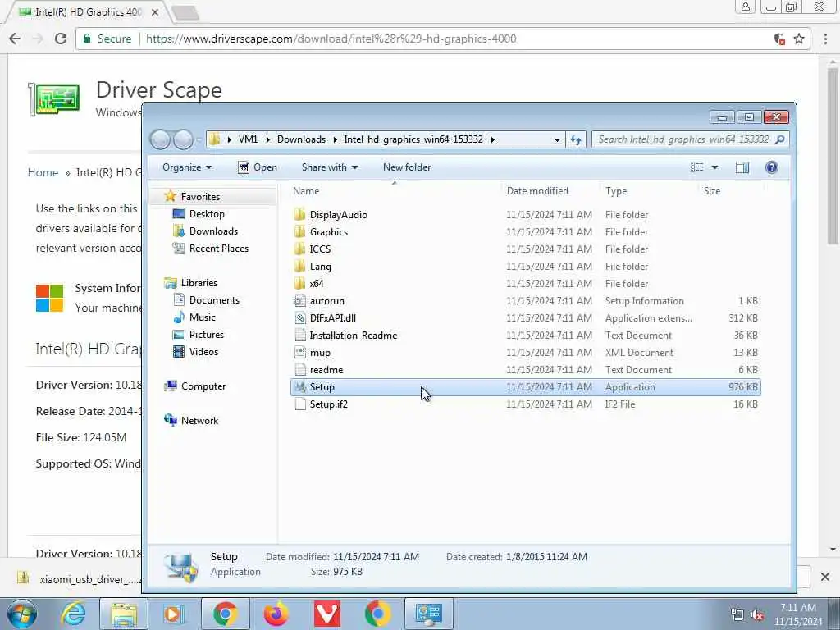Click the Home link on Driver Scape
The image size is (840, 630).
pos(43,172)
